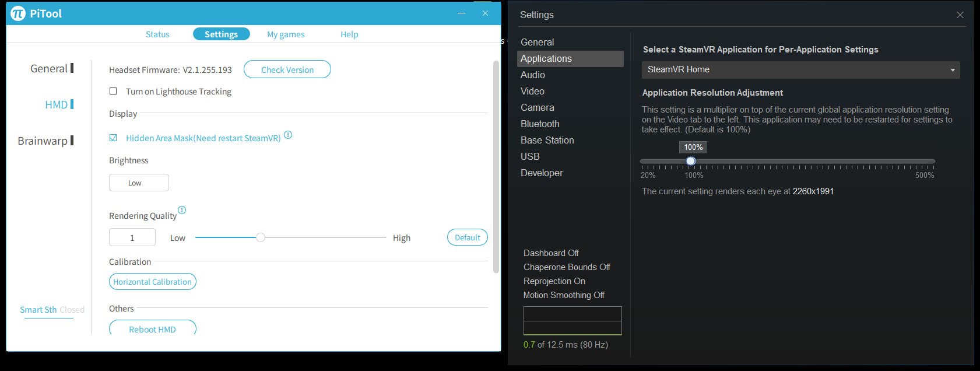This screenshot has width=980, height=371.
Task: Reset rendering quality with Default button
Action: (x=468, y=237)
